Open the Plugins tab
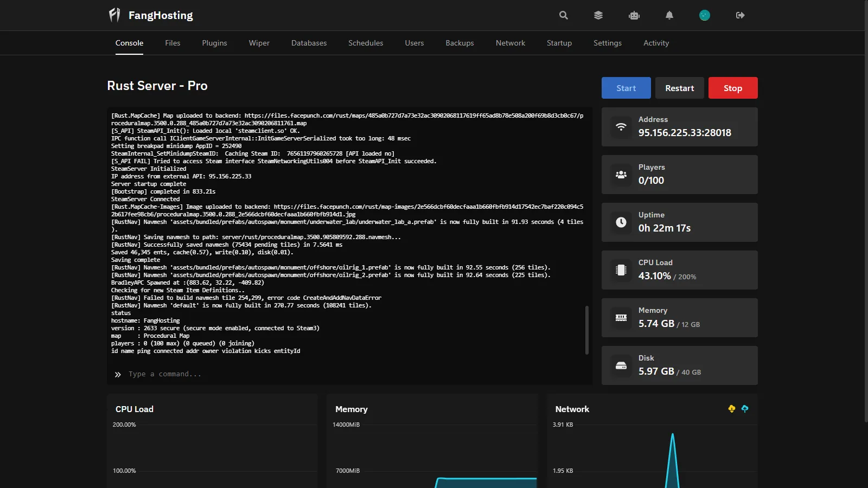This screenshot has height=488, width=868. pyautogui.click(x=214, y=43)
